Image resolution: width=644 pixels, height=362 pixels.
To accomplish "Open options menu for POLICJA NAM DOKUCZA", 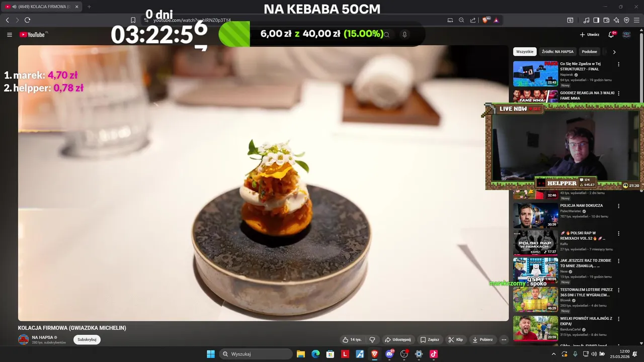I will click(x=618, y=206).
